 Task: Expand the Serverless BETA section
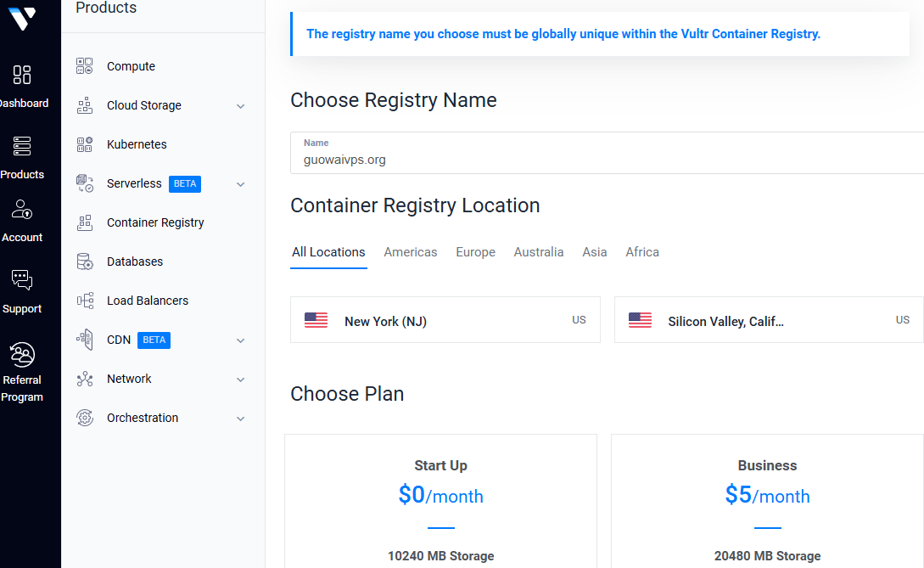point(240,183)
